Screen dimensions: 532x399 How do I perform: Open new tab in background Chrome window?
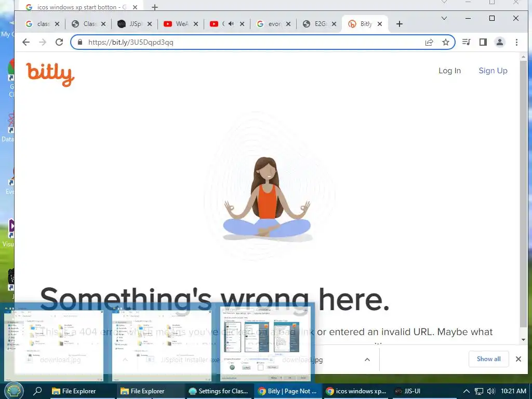point(155,7)
